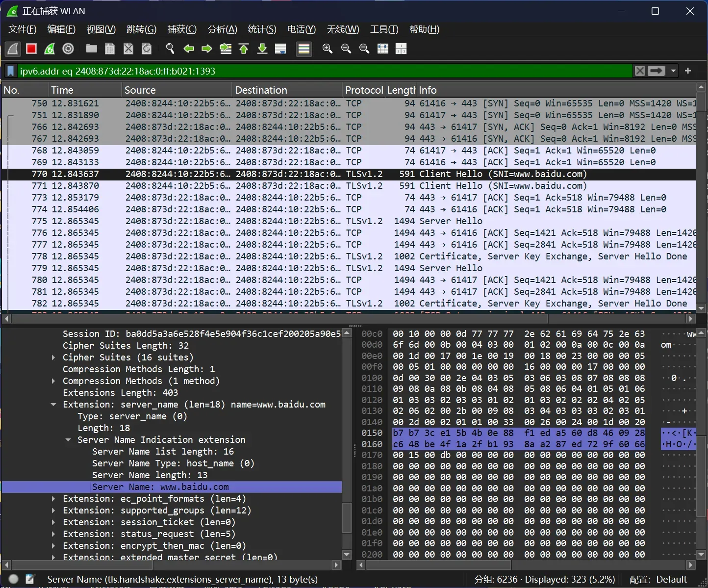Apply the display filter with arrow button
The height and width of the screenshot is (588, 708).
point(656,71)
